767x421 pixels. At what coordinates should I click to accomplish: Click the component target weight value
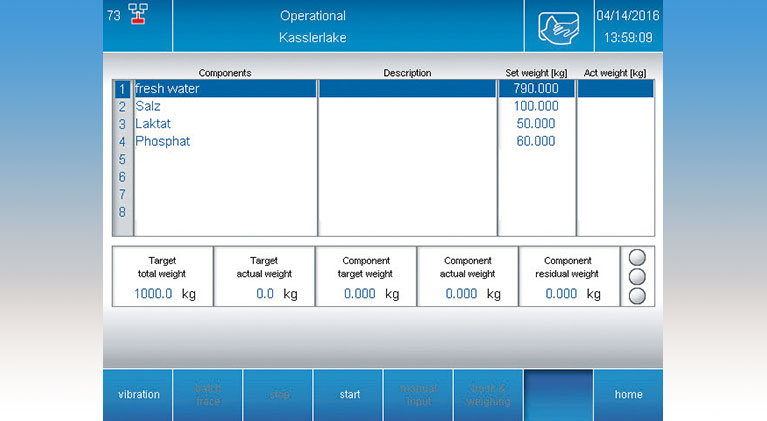click(x=360, y=294)
